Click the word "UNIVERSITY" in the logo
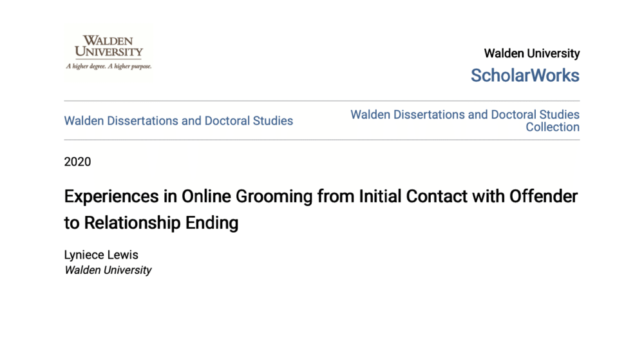The width and height of the screenshot is (644, 364). pyautogui.click(x=108, y=52)
